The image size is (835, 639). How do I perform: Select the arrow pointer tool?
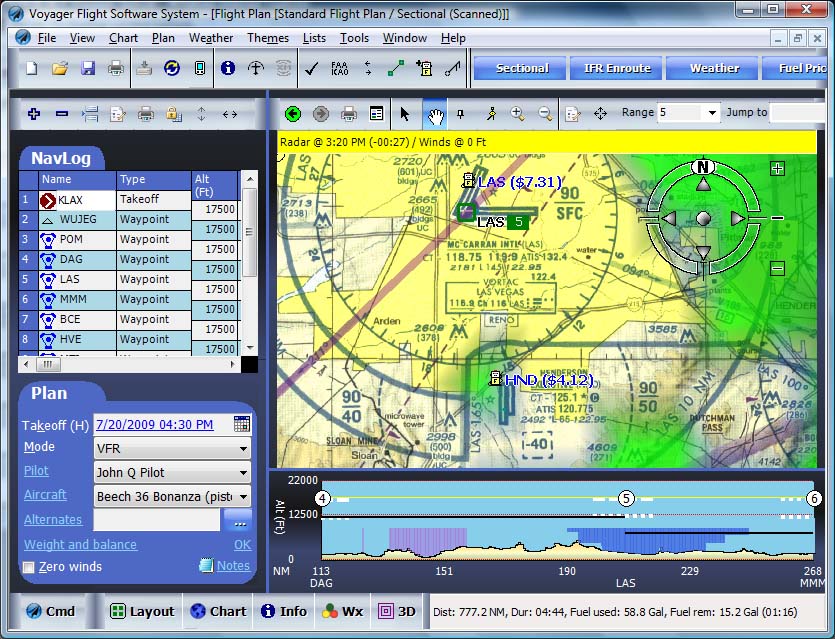click(405, 113)
